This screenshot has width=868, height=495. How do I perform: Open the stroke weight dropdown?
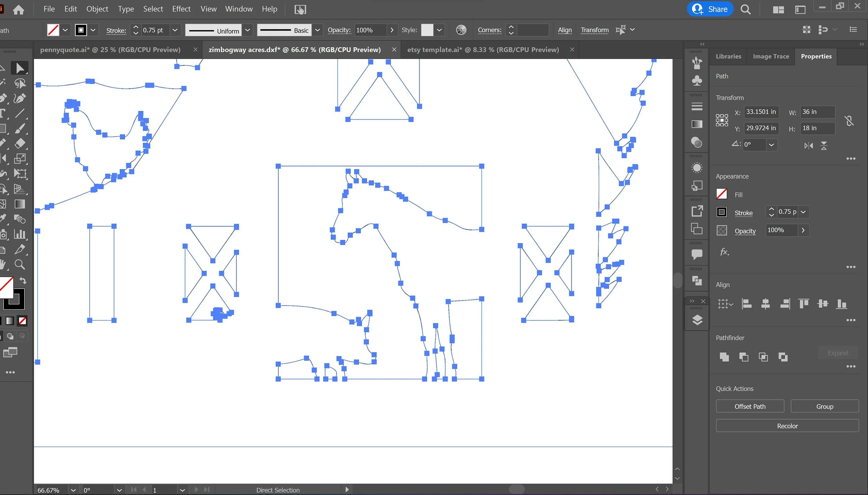click(x=175, y=30)
